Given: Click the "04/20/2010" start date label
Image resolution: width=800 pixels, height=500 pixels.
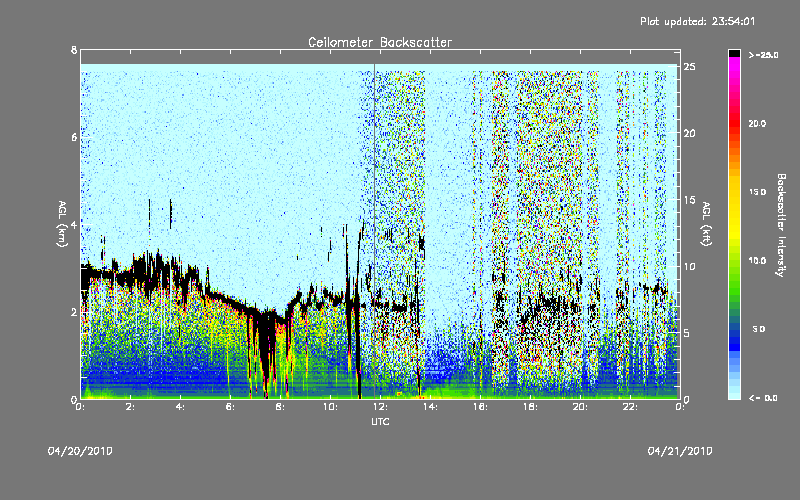Looking at the screenshot, I should 80,451.
